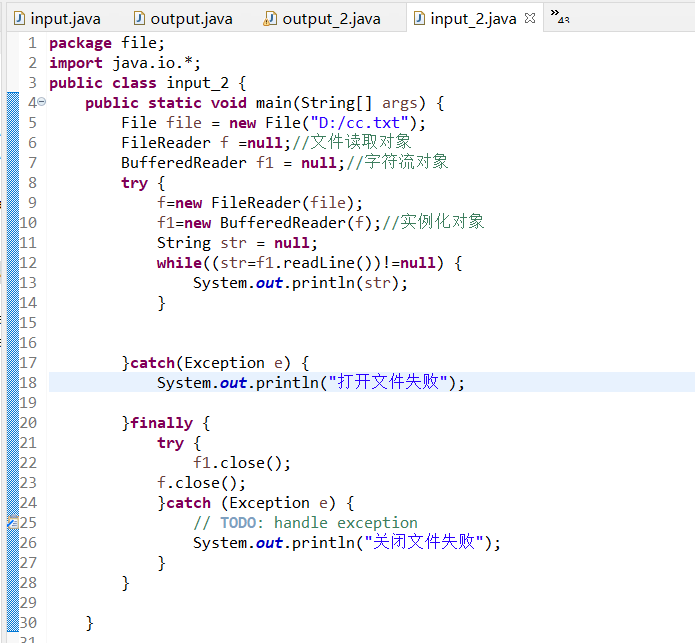Click line number 1 in the gutter
The width and height of the screenshot is (695, 643).
tap(32, 43)
